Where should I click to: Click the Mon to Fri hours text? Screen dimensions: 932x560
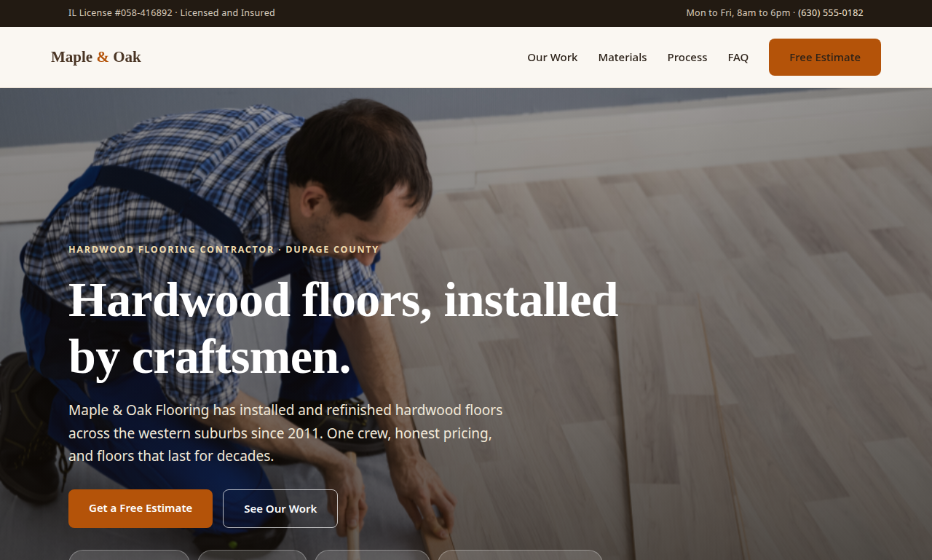[738, 13]
